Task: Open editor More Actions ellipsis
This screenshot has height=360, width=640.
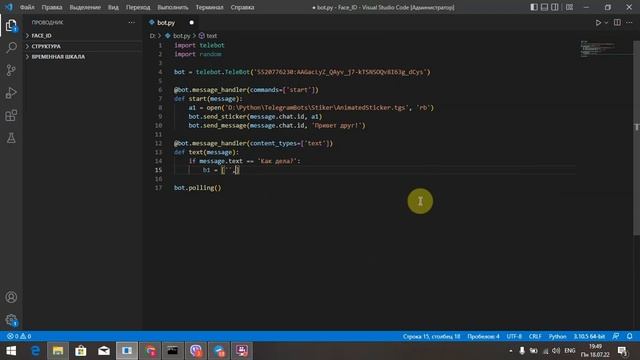Action: (x=629, y=22)
